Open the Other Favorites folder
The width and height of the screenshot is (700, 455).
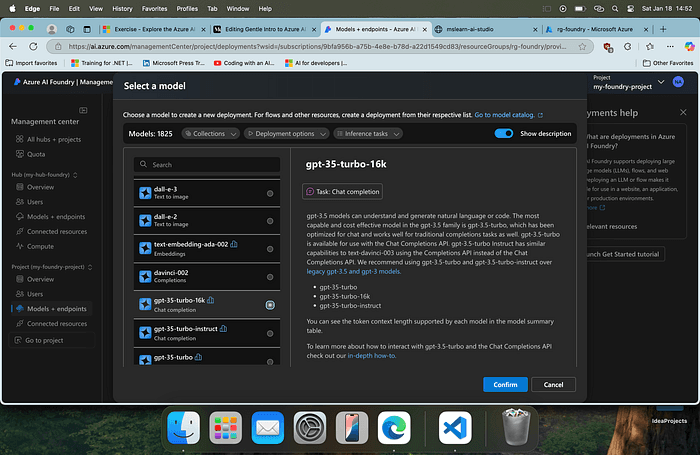(668, 63)
